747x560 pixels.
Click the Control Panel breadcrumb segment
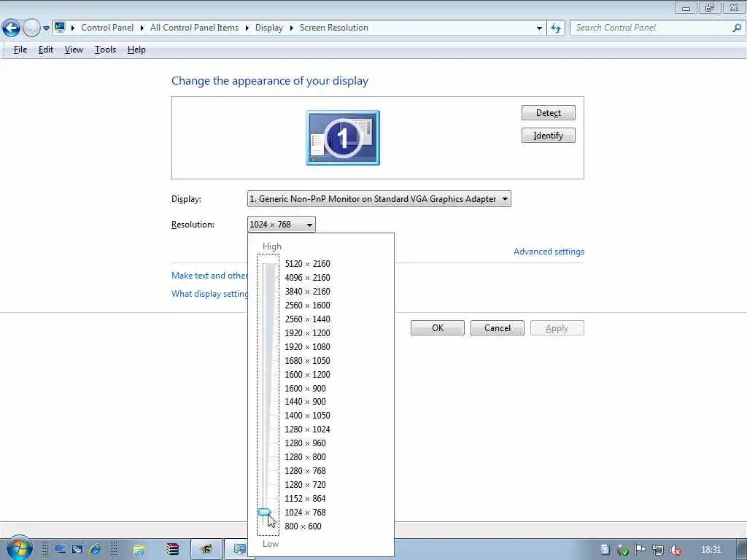107,28
